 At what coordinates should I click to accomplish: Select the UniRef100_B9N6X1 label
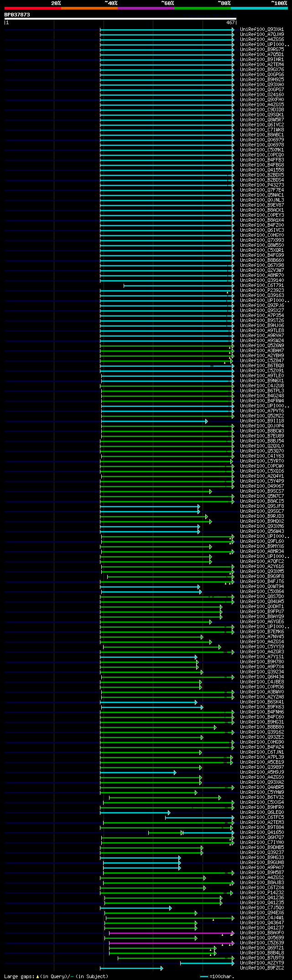coord(262,381)
